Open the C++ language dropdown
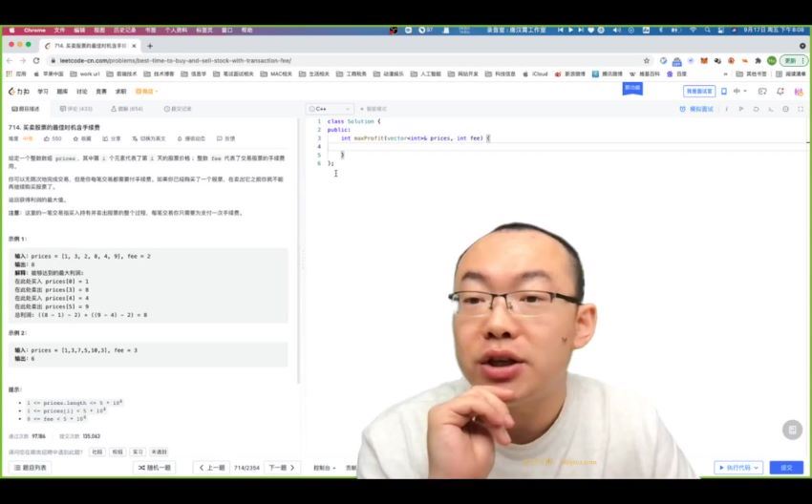The height and width of the screenshot is (504, 812). click(330, 109)
